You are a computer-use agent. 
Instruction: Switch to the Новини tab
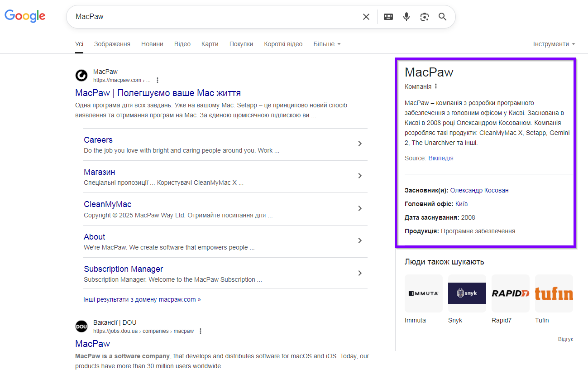(152, 44)
